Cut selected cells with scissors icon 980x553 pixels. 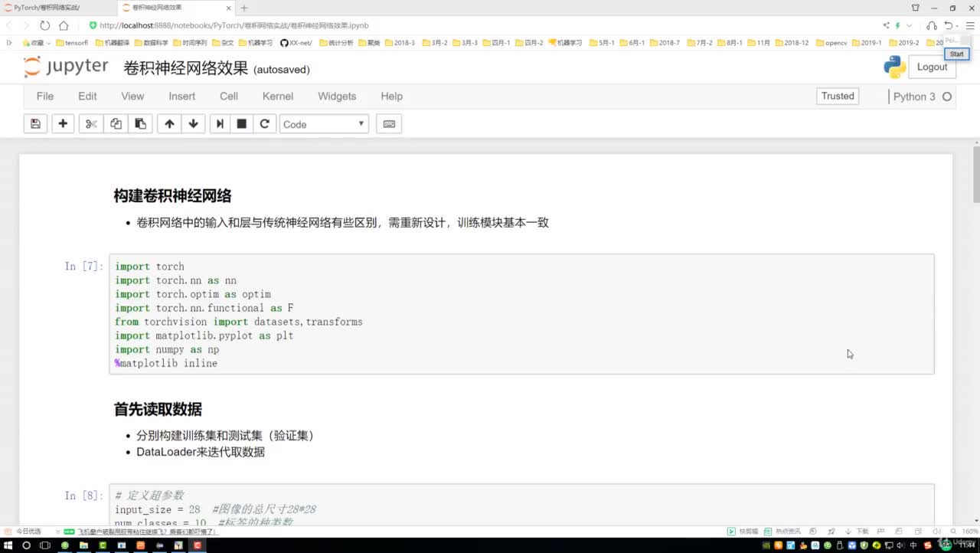pos(91,124)
